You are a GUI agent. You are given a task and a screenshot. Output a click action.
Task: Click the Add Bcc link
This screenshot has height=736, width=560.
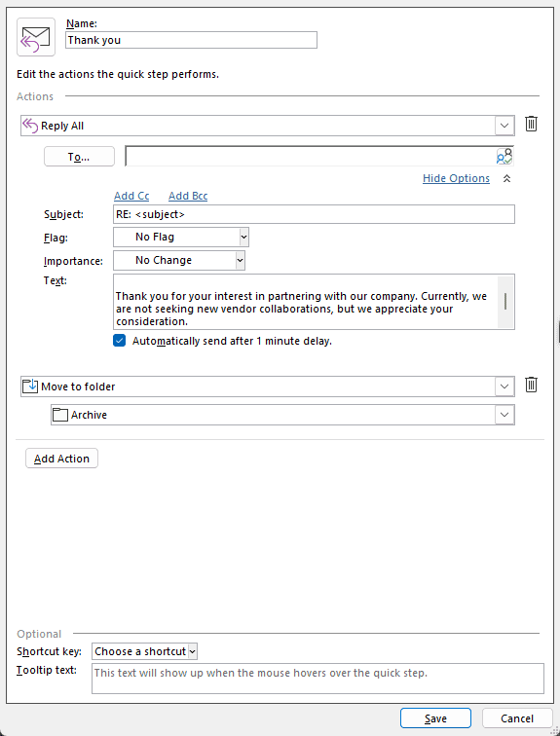pos(188,196)
